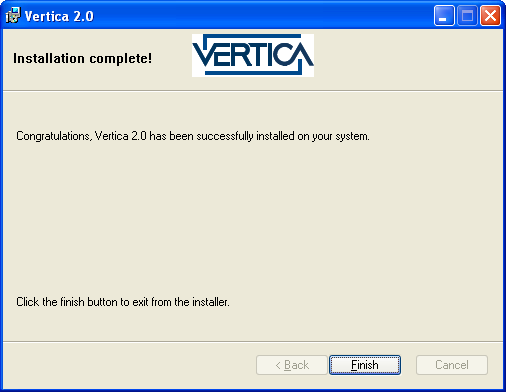This screenshot has width=506, height=392.
Task: Click the grayed-out Back button
Action: (292, 365)
